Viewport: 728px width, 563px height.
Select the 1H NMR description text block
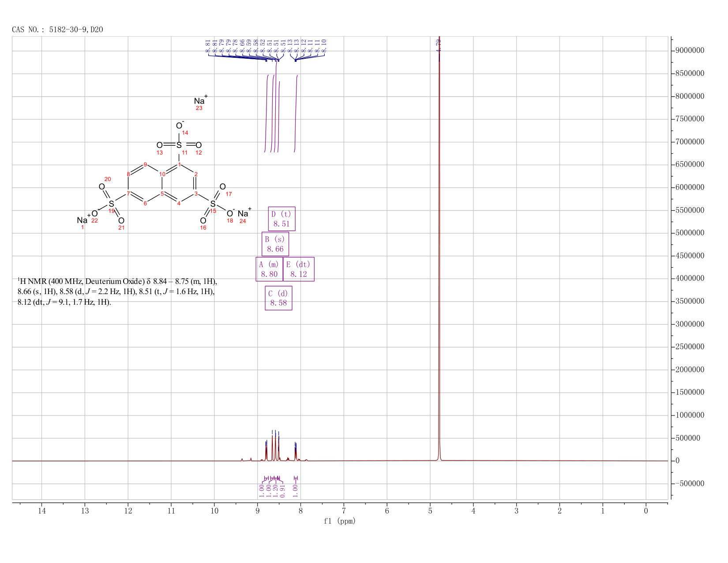(x=117, y=291)
